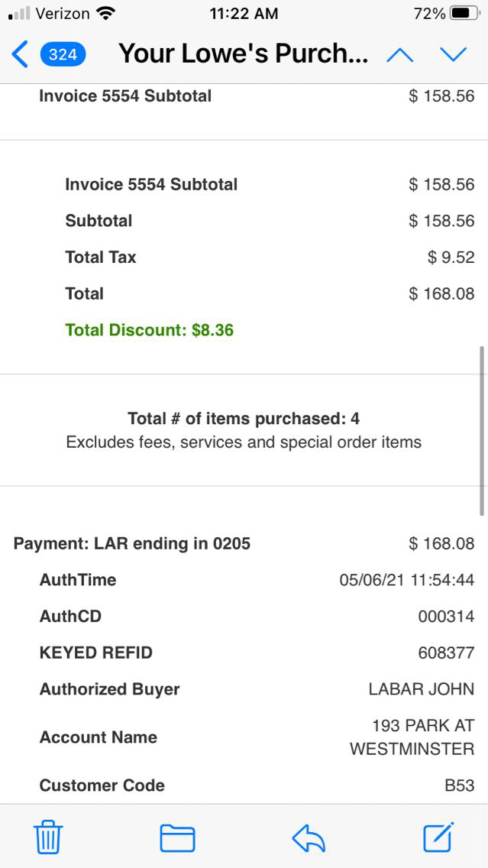Tap the reply arrow icon
The image size is (488, 868).
[309, 838]
